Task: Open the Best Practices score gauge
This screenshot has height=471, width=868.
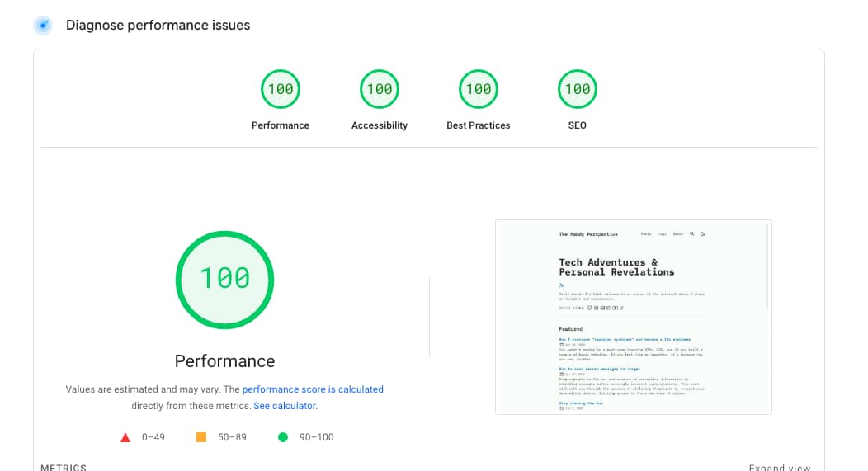Action: 479,89
